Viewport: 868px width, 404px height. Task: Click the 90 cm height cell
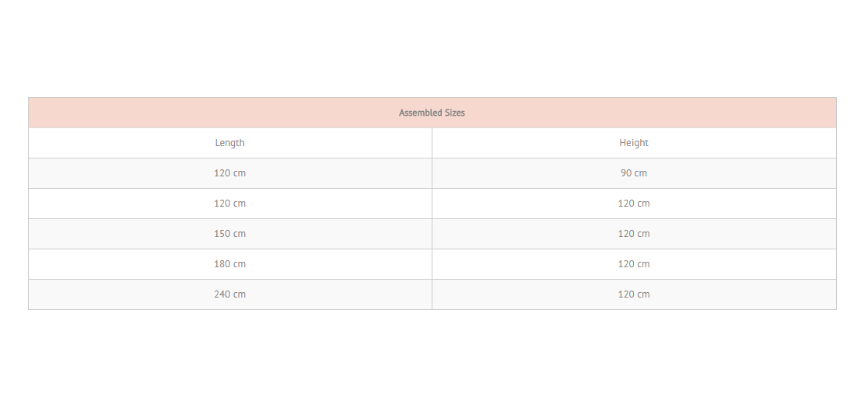(634, 173)
